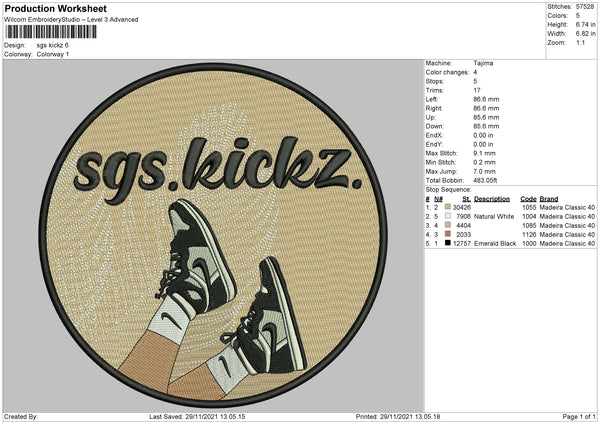This screenshot has height=424, width=600.
Task: Click the N# column header
Action: coord(438,197)
